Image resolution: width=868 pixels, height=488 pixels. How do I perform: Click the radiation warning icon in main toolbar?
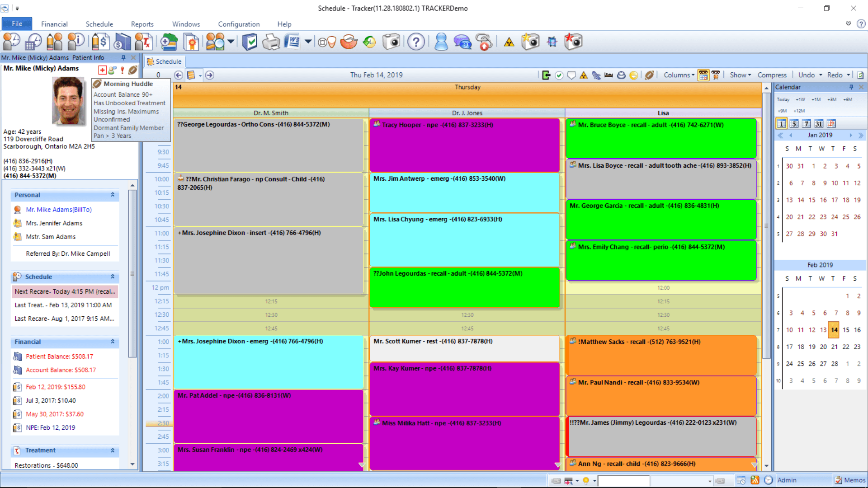509,42
